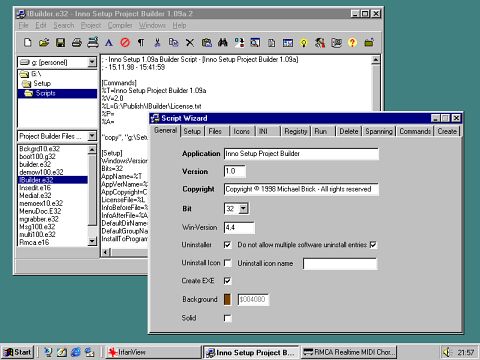Viewport: 480px width, 360px height.
Task: Click the Application name input field
Action: 301,154
